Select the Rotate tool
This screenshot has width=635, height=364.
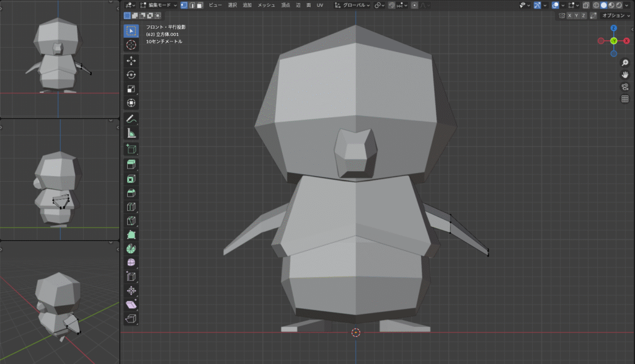(x=131, y=75)
